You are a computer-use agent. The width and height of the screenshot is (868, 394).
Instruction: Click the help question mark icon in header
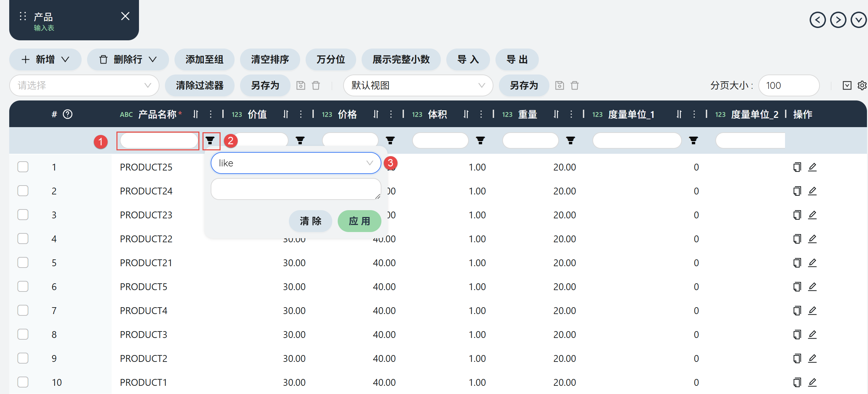(x=68, y=114)
